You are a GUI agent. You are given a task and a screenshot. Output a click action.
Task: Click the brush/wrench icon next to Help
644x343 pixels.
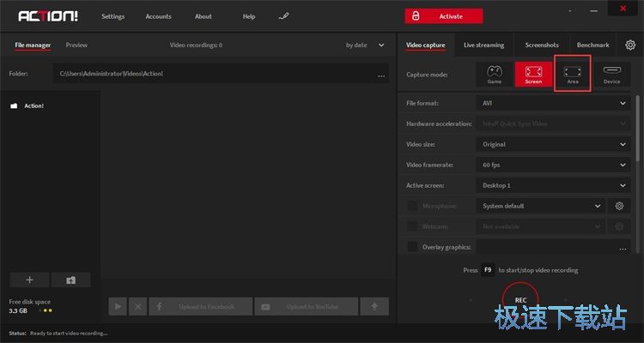(283, 16)
